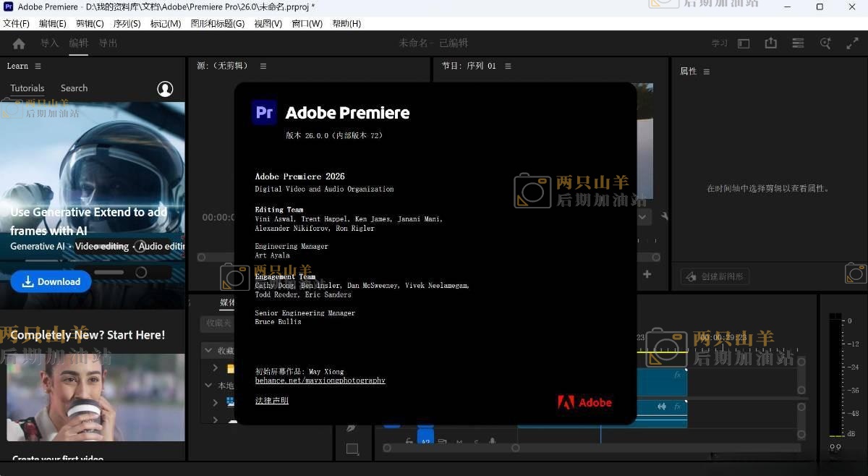The image size is (868, 476).
Task: Open the behance.net/mayxiongphotography link
Action: [x=320, y=381]
